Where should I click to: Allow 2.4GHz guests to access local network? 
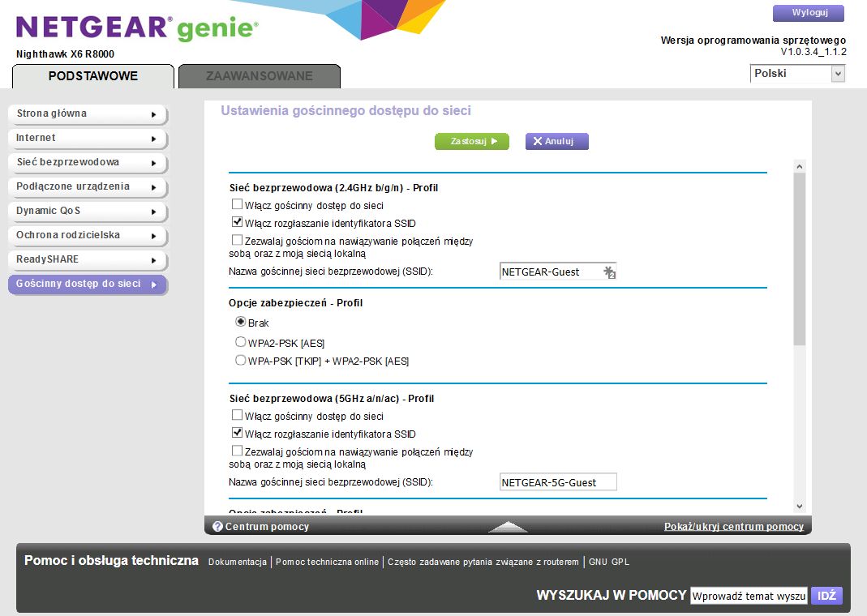coord(237,240)
